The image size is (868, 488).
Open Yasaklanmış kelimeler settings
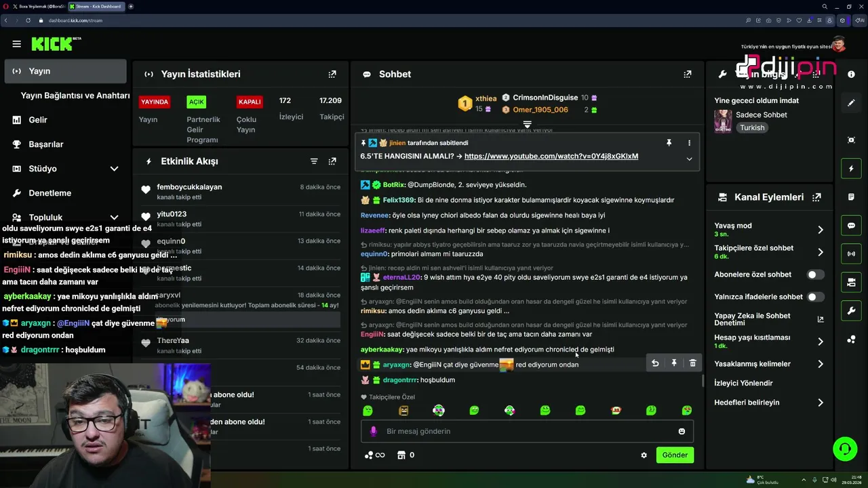769,364
